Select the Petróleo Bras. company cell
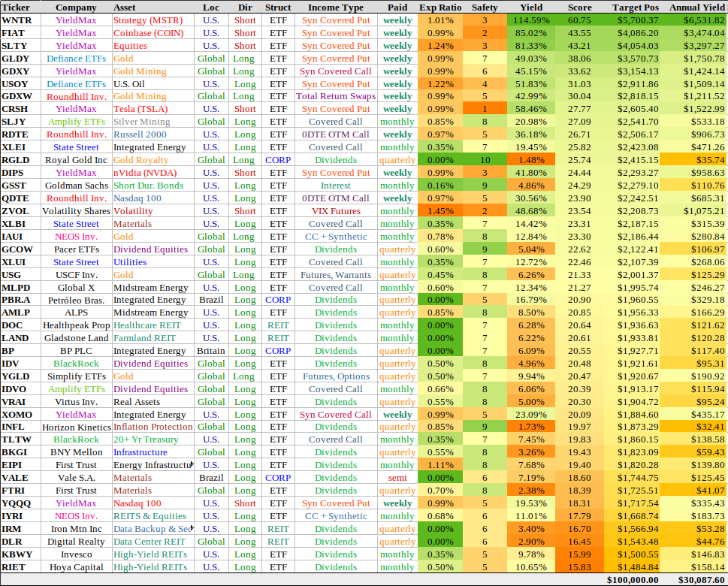 tap(76, 300)
